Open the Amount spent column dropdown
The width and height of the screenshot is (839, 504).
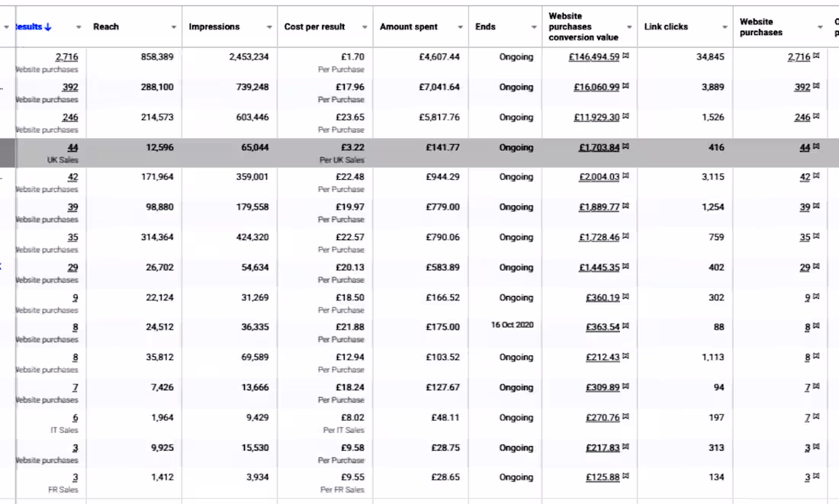pos(461,27)
